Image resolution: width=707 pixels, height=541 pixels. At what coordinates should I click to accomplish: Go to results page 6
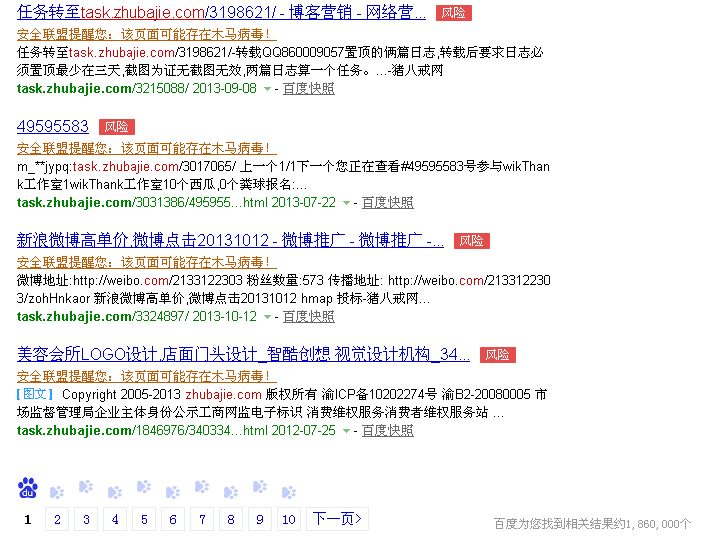[x=173, y=519]
